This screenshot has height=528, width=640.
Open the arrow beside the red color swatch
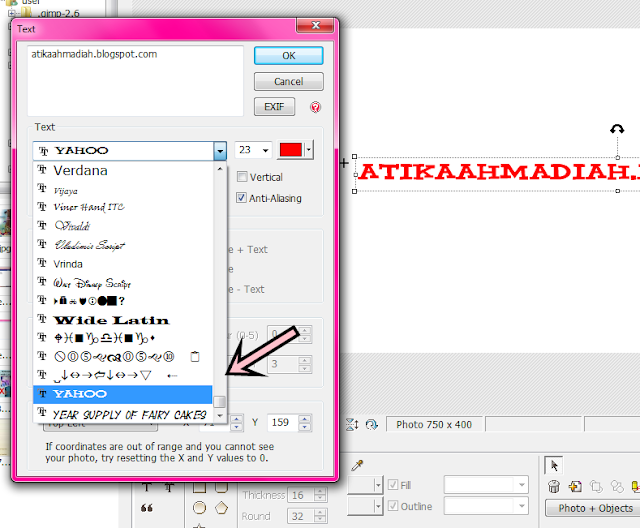pyautogui.click(x=309, y=150)
